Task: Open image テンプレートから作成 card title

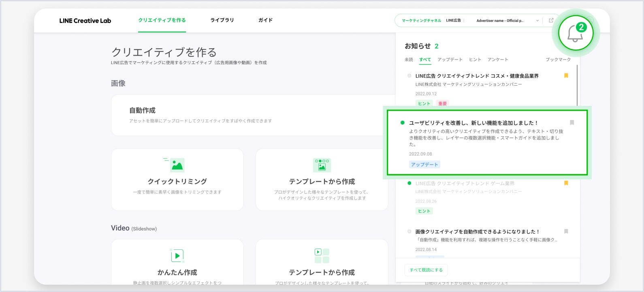Action: pos(322,182)
